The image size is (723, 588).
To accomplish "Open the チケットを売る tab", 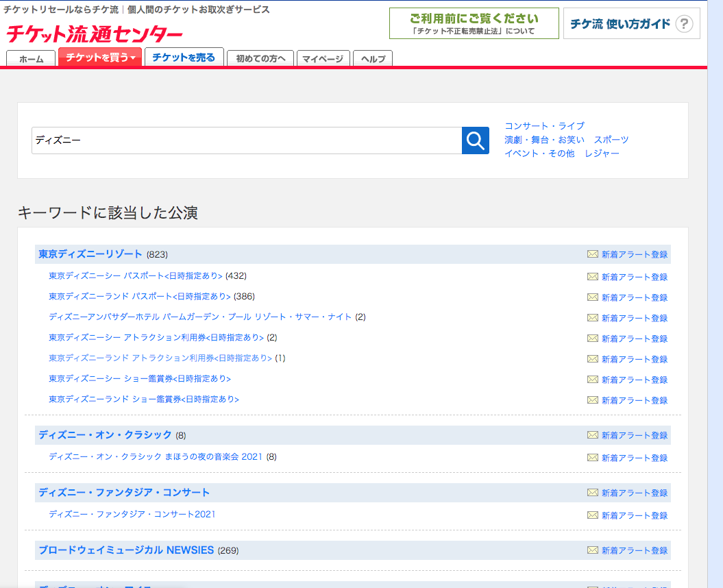I will [184, 57].
